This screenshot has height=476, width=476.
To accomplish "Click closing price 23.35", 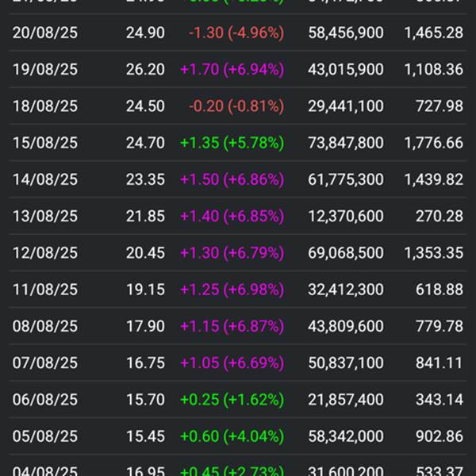I will click(x=145, y=179).
